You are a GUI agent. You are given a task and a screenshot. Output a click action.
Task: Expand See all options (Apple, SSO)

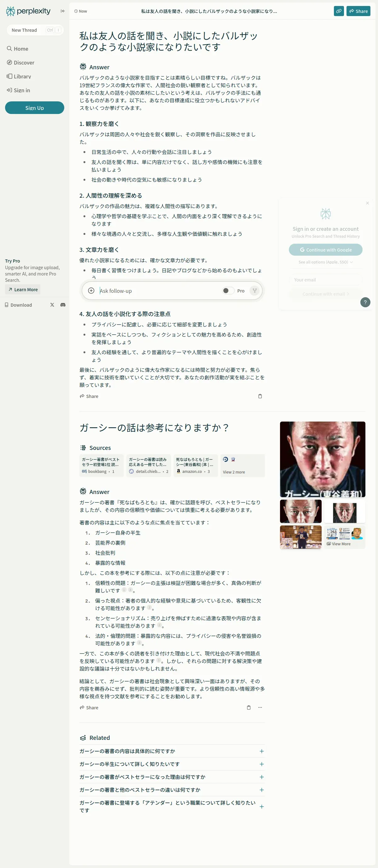(325, 262)
